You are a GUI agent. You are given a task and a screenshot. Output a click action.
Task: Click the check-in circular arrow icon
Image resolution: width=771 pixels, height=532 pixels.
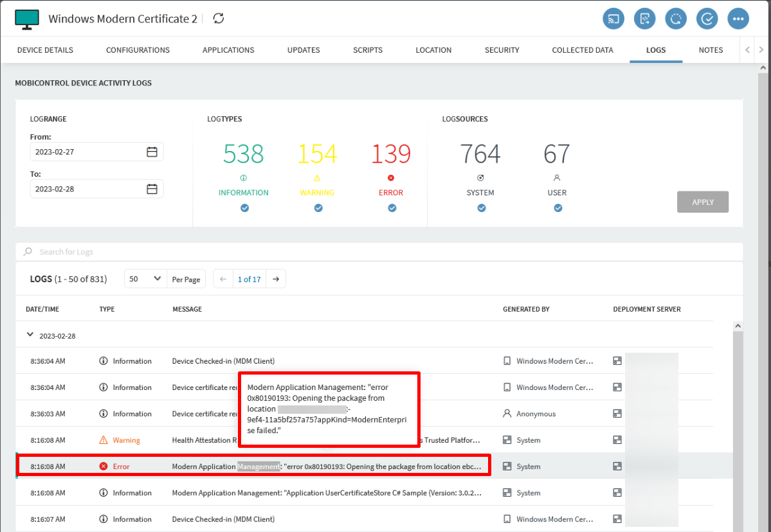pyautogui.click(x=676, y=19)
